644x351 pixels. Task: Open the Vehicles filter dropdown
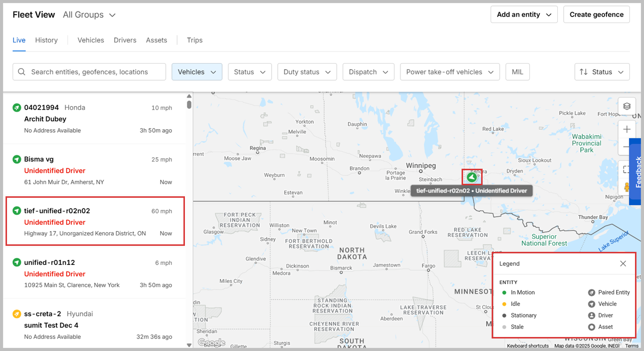pyautogui.click(x=197, y=72)
